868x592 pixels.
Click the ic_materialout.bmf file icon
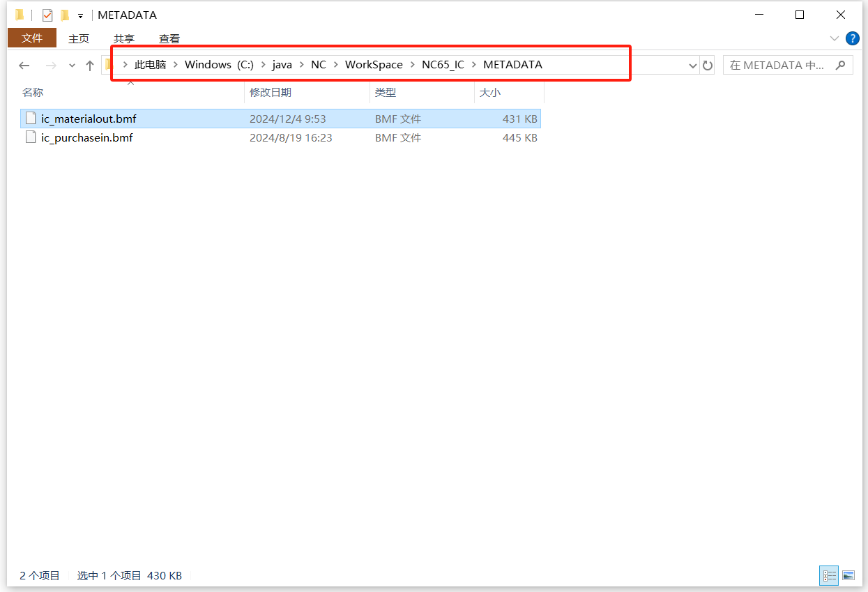coord(30,119)
